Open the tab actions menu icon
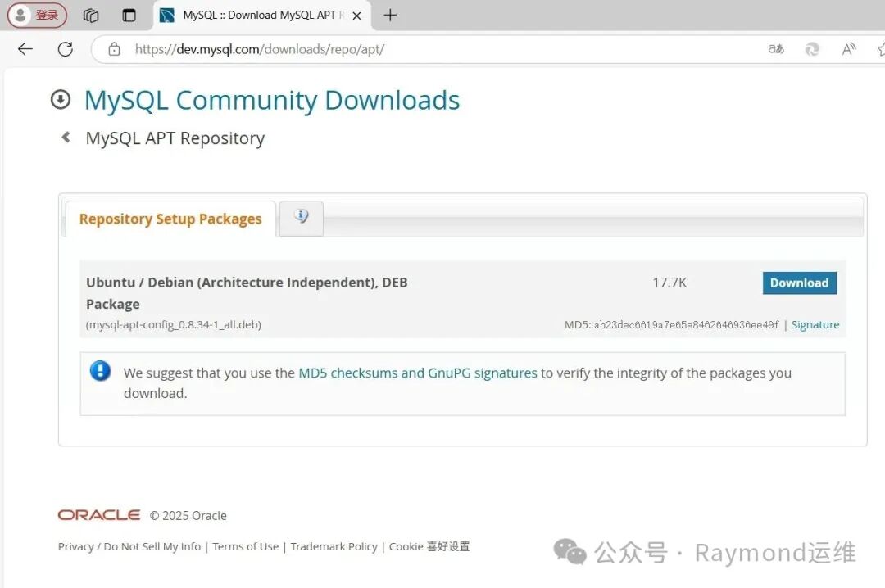885x588 pixels. (129, 16)
